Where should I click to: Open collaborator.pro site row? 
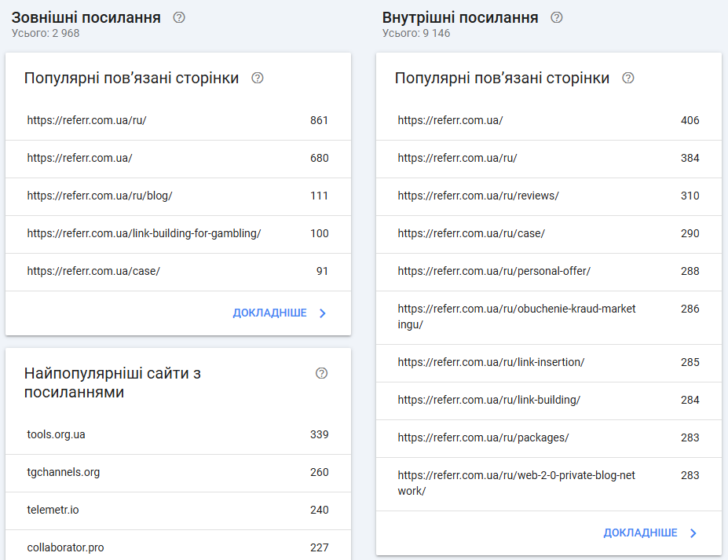pyautogui.click(x=177, y=547)
